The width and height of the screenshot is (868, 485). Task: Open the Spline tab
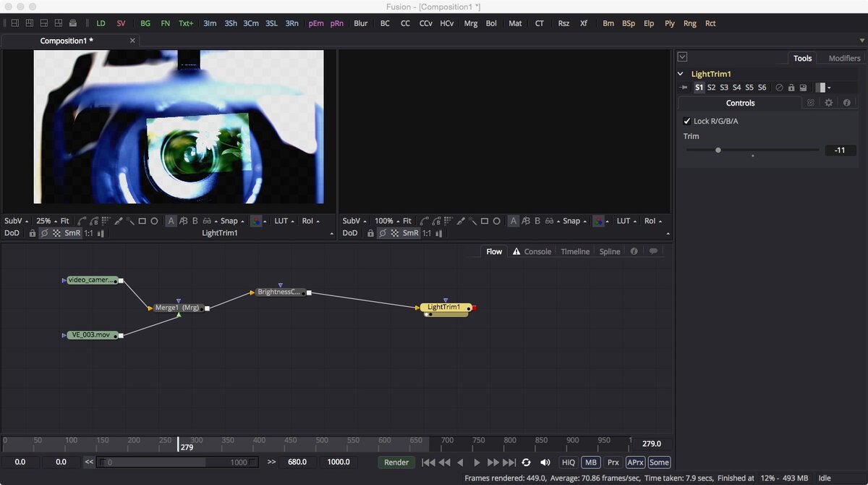(610, 251)
